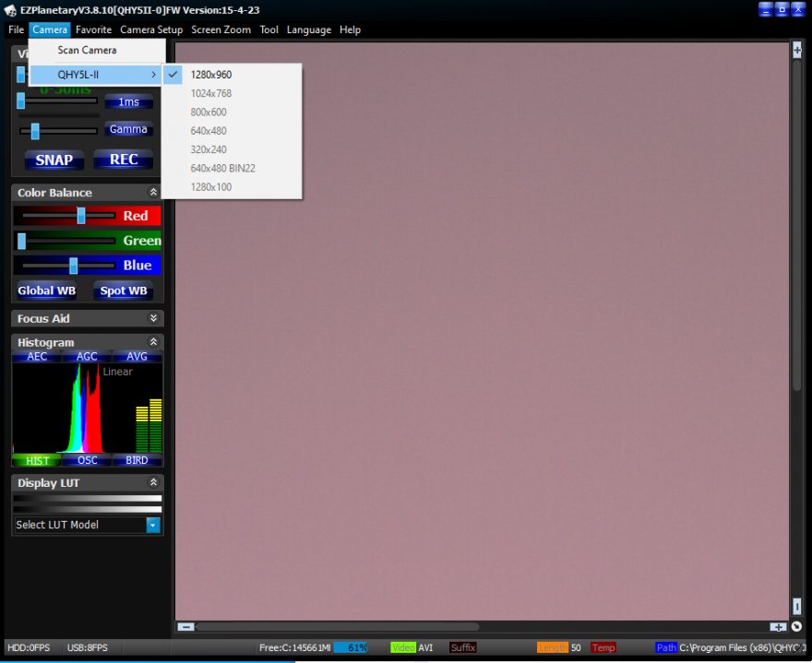The image size is (812, 663).
Task: Toggle AGC auto gain in Histogram panel
Action: (87, 357)
